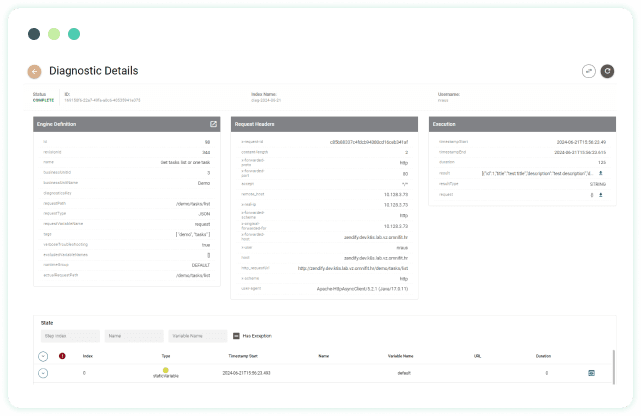Image resolution: width=641 pixels, height=416 pixels.
Task: Open details icon for state row 0
Action: (591, 373)
